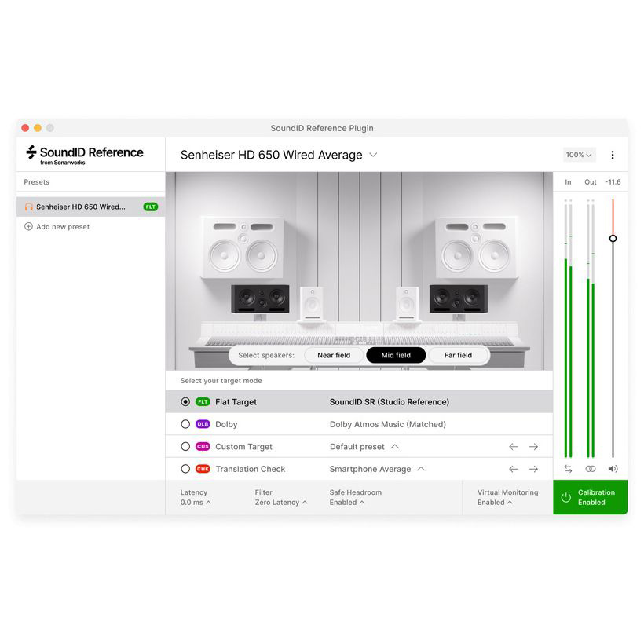Click the Translation Check label

coord(250,469)
